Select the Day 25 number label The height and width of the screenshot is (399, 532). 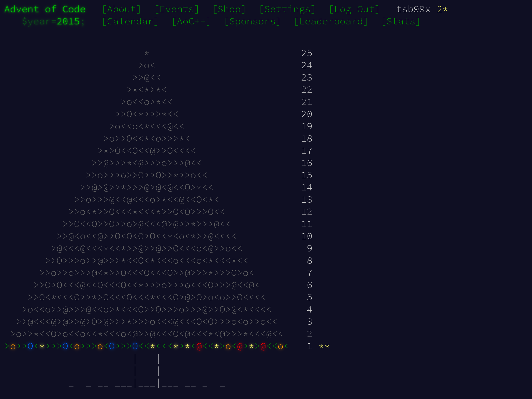coord(307,53)
